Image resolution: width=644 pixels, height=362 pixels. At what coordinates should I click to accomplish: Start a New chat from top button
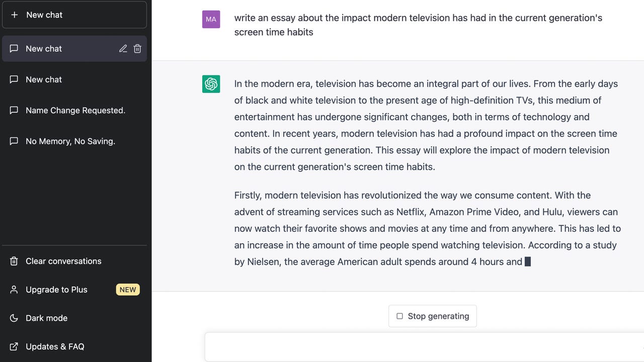74,15
